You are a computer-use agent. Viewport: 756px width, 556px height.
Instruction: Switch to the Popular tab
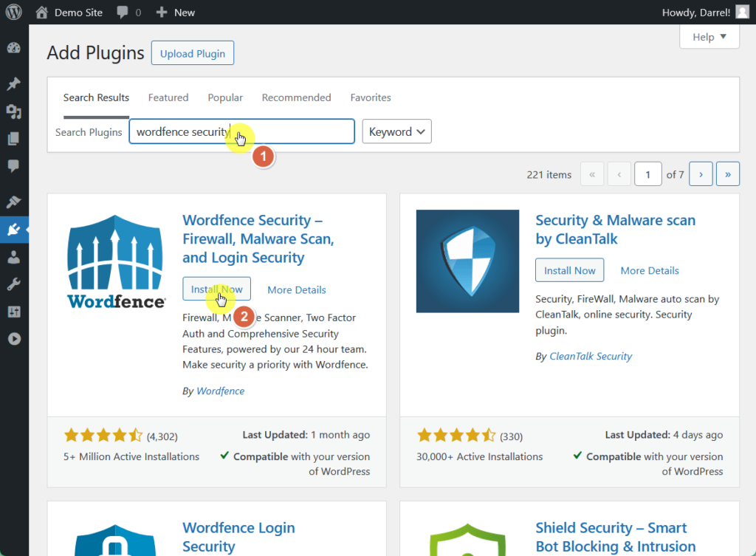(x=225, y=97)
